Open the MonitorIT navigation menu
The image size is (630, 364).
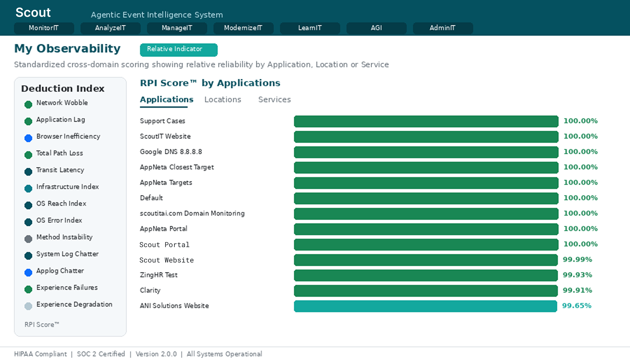(x=44, y=28)
